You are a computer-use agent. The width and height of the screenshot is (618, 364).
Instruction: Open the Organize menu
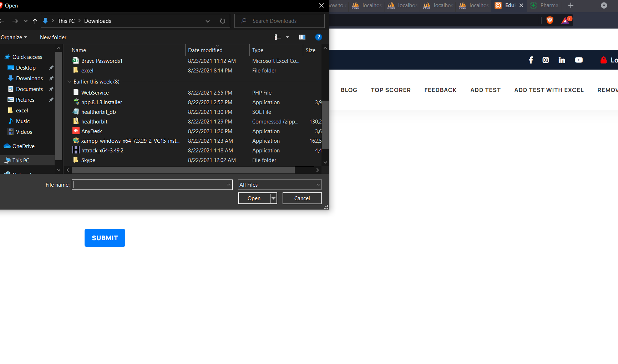point(14,37)
